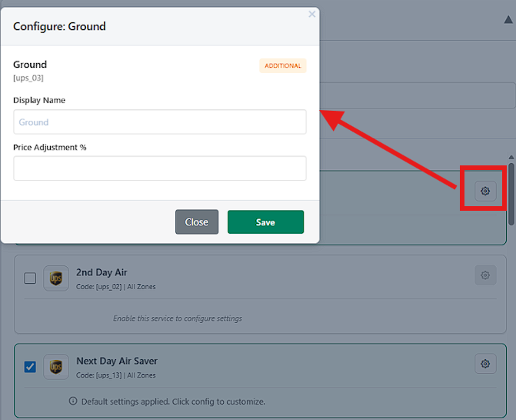
Task: Select the Next Day Air Saver service title
Action: 117,361
